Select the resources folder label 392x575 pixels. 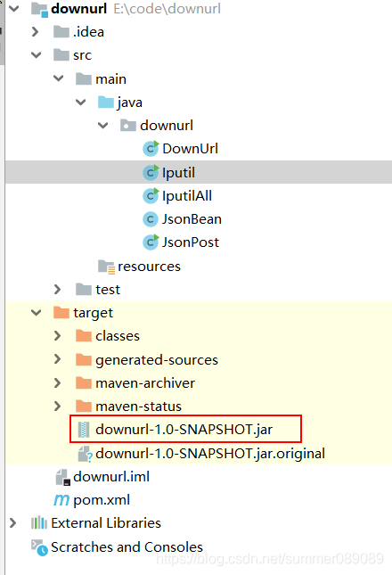pyautogui.click(x=149, y=267)
